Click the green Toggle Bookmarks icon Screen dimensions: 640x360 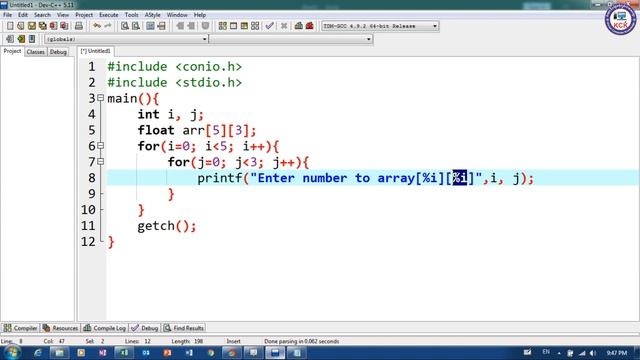tap(21, 39)
